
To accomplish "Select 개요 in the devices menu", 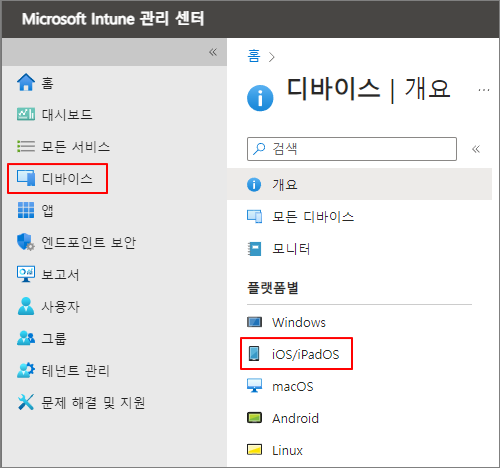I will pyautogui.click(x=359, y=184).
